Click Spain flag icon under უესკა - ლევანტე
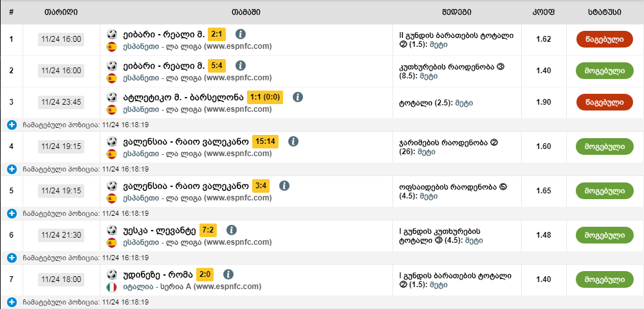 pos(111,242)
